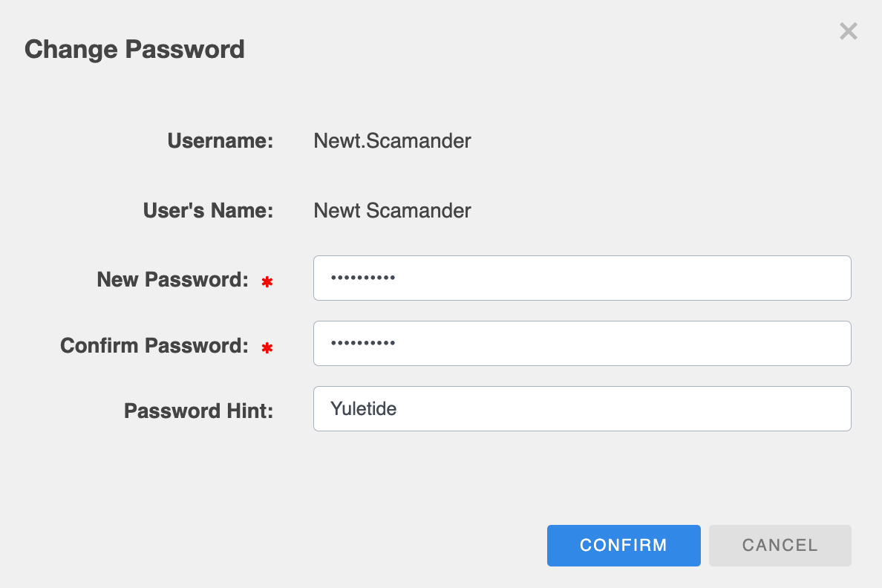Screen dimensions: 882x588
Task: Close the Change Password dialog
Action: click(848, 31)
